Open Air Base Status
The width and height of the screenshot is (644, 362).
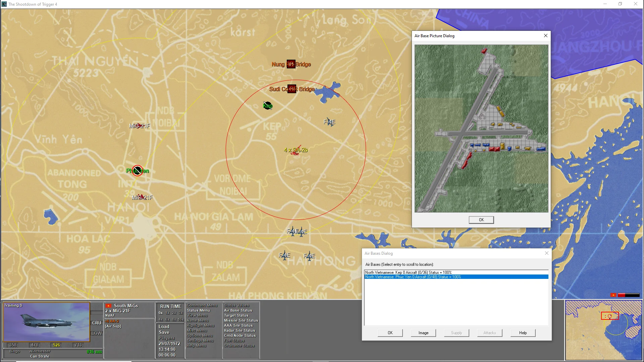coord(238,310)
